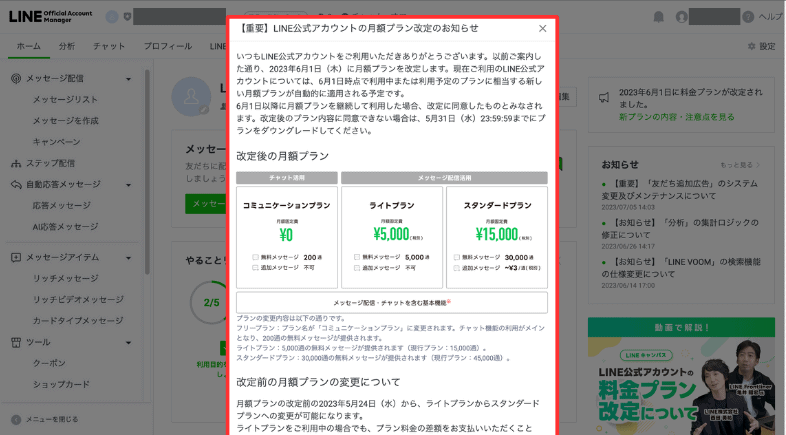Click the 改定前の月額プランの変更について heading

pyautogui.click(x=318, y=382)
